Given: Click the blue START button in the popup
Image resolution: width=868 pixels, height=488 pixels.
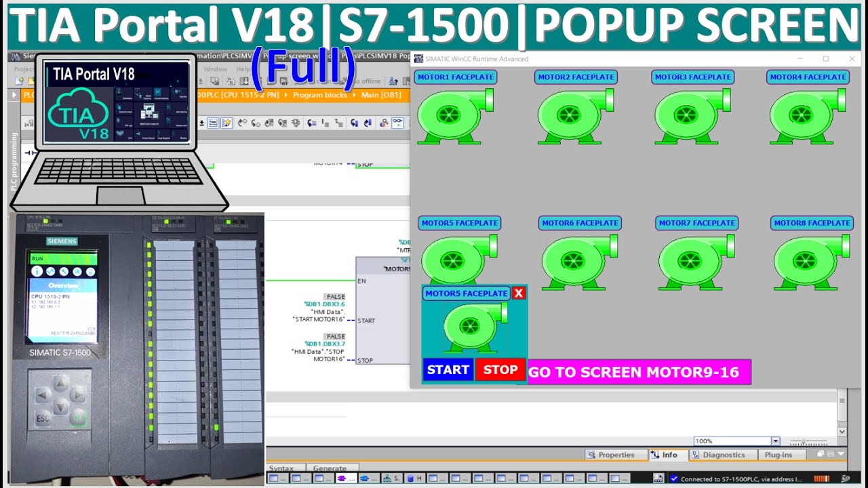Looking at the screenshot, I should (448, 370).
